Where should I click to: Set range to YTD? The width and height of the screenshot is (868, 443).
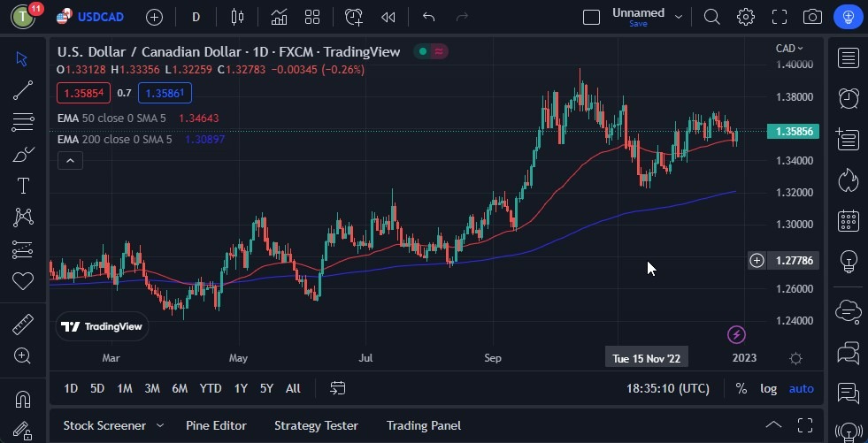[x=211, y=389]
